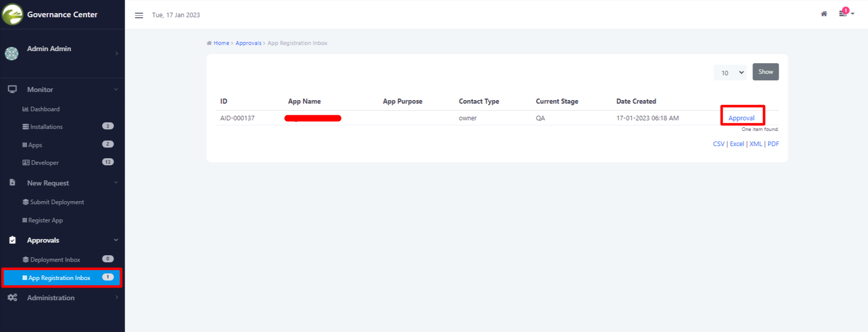Open Installations in sidebar

pos(46,127)
